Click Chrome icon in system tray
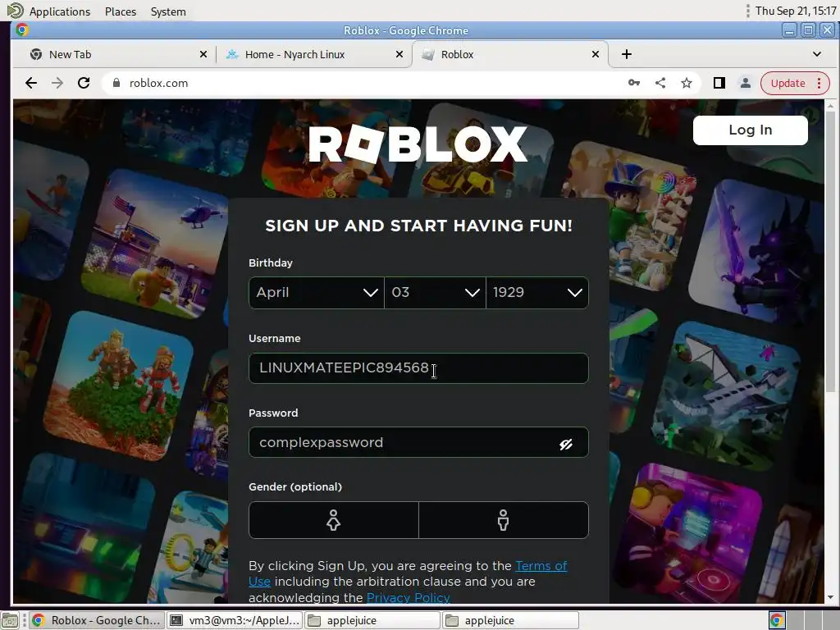The image size is (840, 630). coord(777,620)
